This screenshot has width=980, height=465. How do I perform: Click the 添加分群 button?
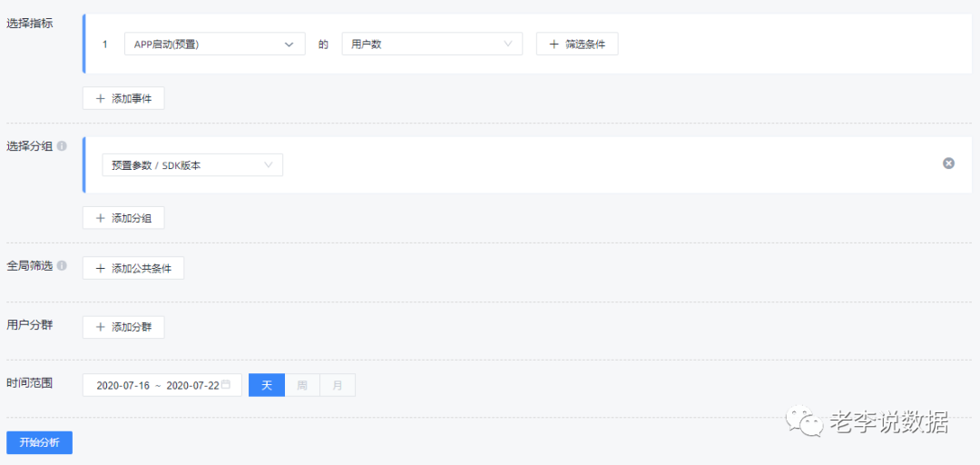pyautogui.click(x=123, y=327)
